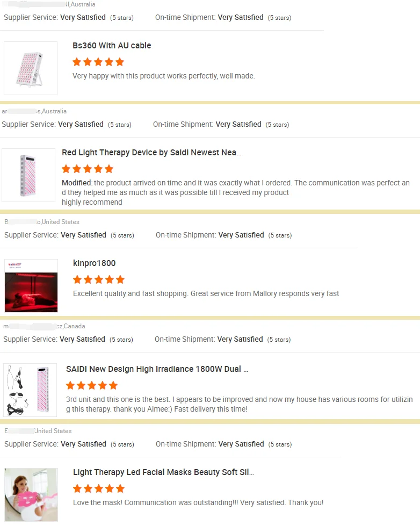Click the last star under kinpro1800
The image size is (420, 525).
coord(120,279)
